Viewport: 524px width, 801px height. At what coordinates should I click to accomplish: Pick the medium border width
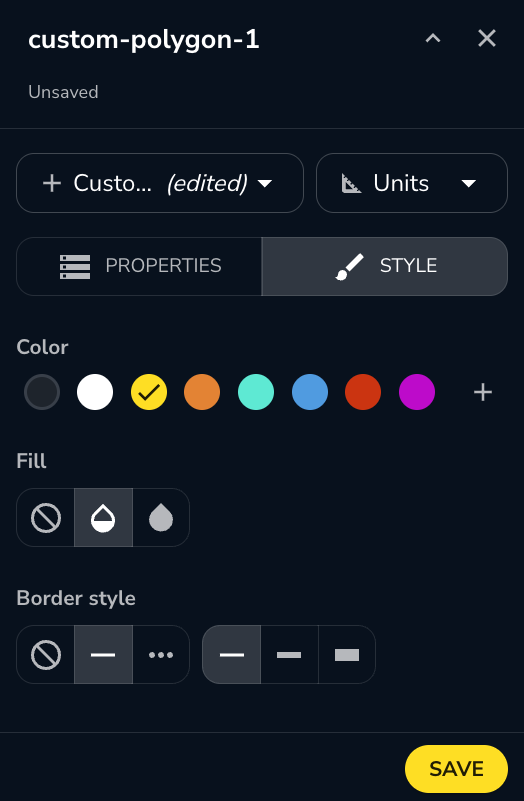pos(289,654)
